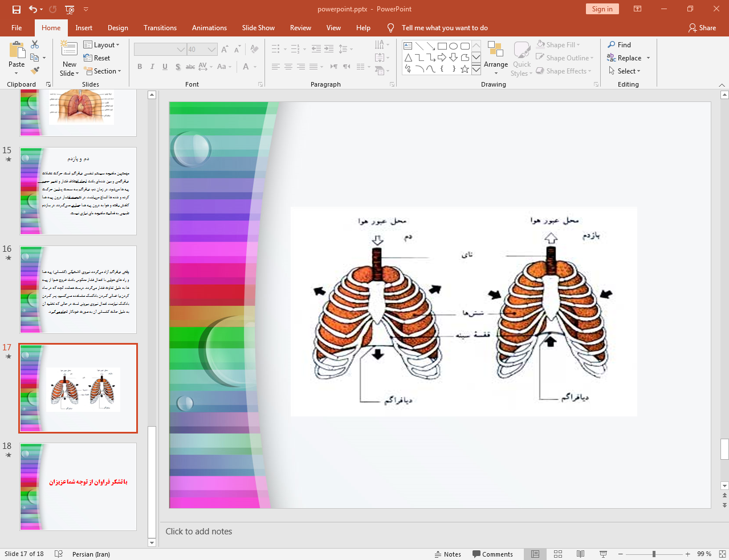Click the Undo arrow icon
729x560 pixels.
(33, 9)
